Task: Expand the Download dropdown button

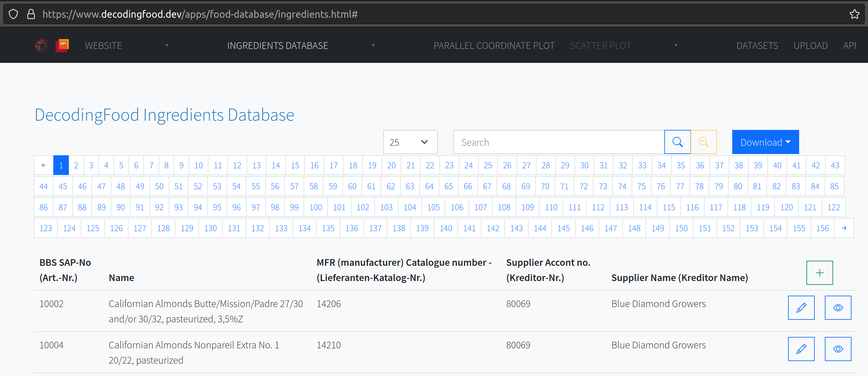Action: tap(765, 142)
